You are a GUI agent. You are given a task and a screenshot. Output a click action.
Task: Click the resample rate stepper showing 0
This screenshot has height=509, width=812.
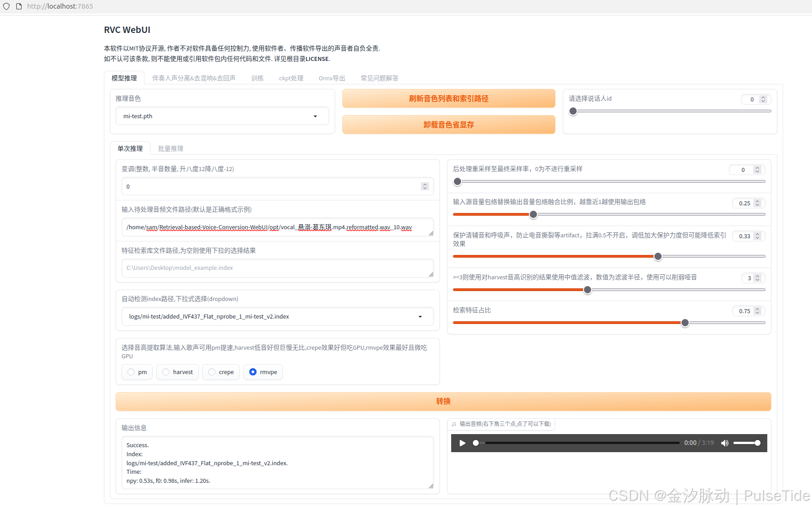coord(757,170)
